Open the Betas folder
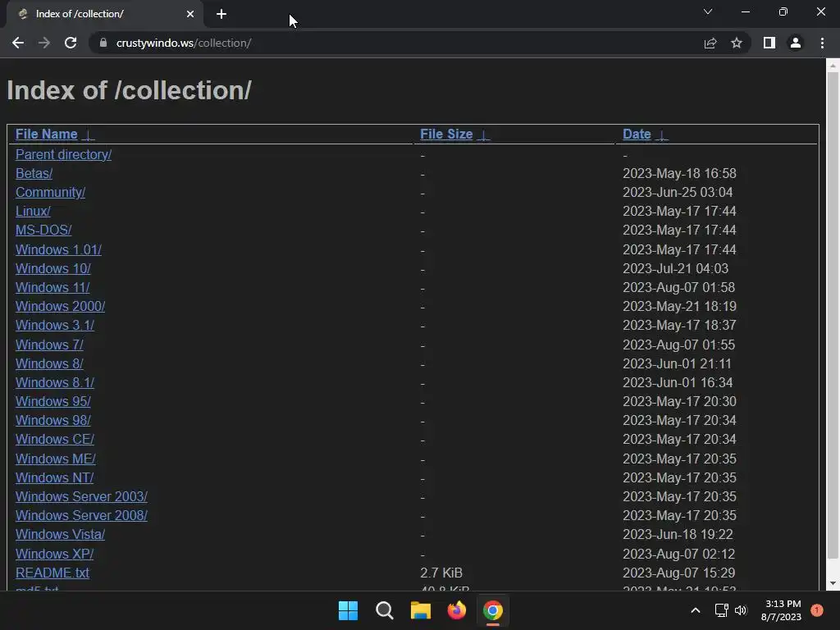The image size is (840, 630). click(34, 174)
